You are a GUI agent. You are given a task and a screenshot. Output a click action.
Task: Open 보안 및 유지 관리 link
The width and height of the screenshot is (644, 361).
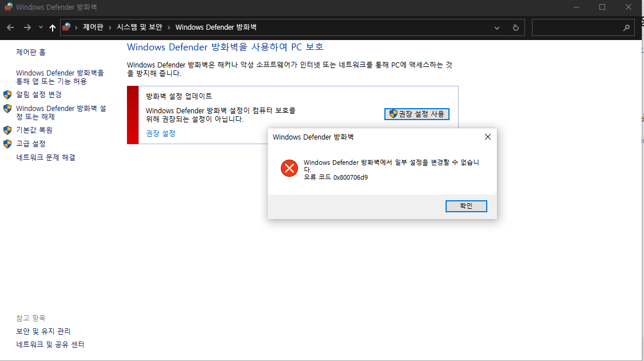pos(43,331)
